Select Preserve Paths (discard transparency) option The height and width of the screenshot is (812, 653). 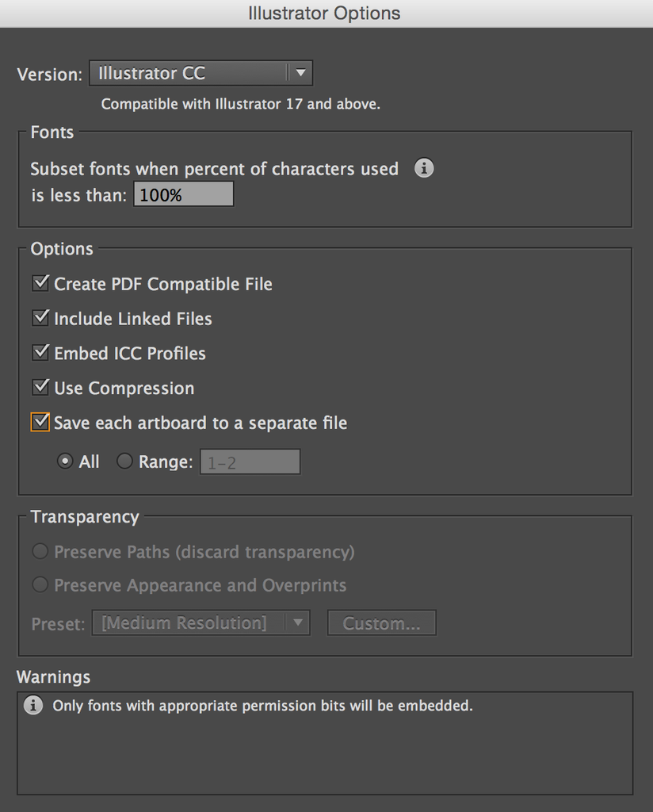pyautogui.click(x=40, y=551)
